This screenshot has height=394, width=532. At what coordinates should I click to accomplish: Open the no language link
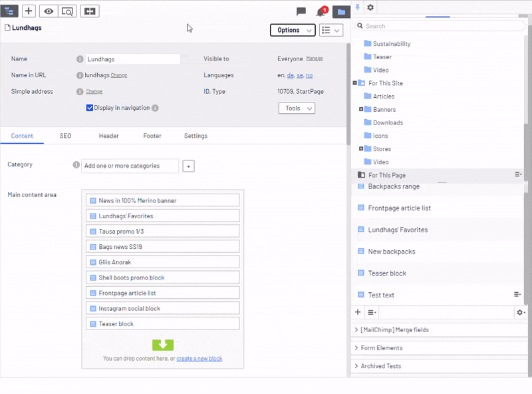309,75
